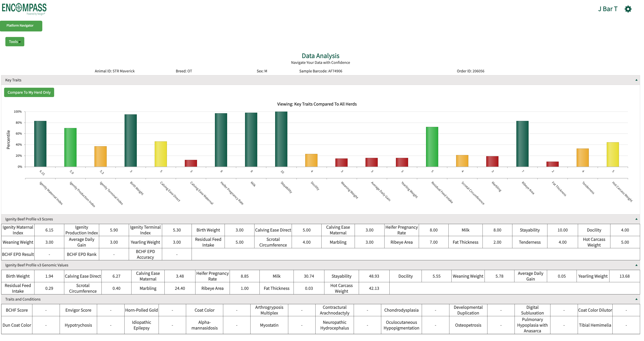
Task: Click the Fat Thickness chart bar
Action: click(x=552, y=164)
